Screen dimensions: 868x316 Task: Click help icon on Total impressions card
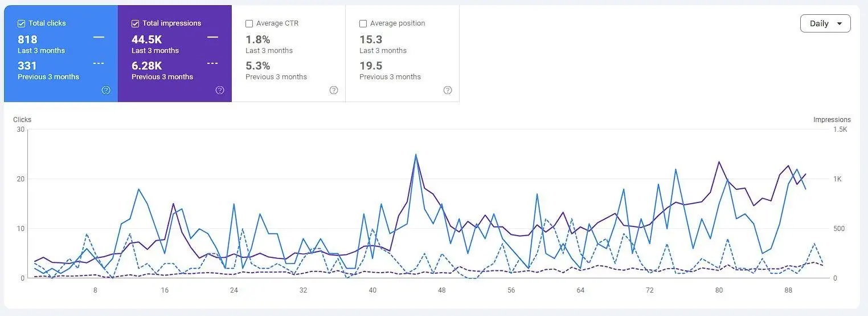(x=220, y=90)
